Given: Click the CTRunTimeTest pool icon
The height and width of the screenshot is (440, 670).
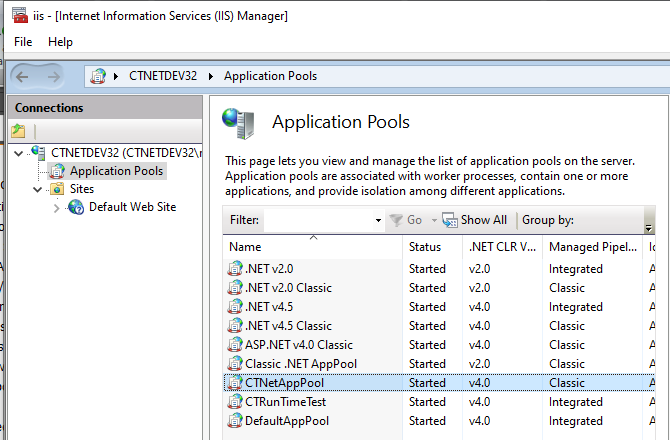Looking at the screenshot, I should [x=235, y=402].
